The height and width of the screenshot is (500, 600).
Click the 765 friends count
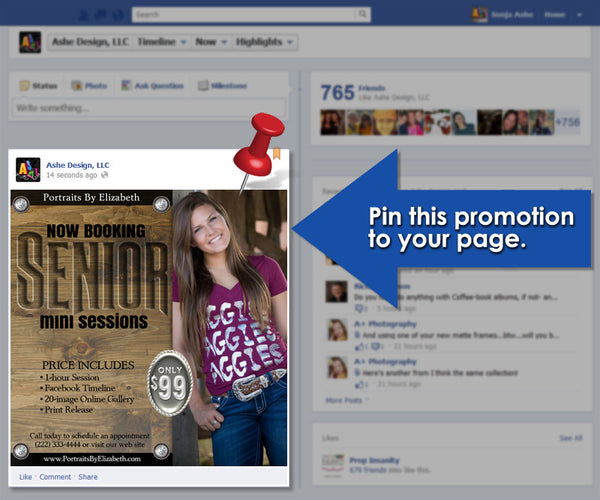click(x=338, y=93)
